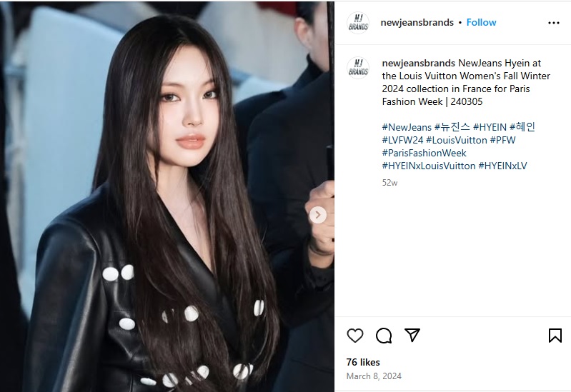
Task: Open newjeansbrands username in the caption
Action: [x=418, y=64]
